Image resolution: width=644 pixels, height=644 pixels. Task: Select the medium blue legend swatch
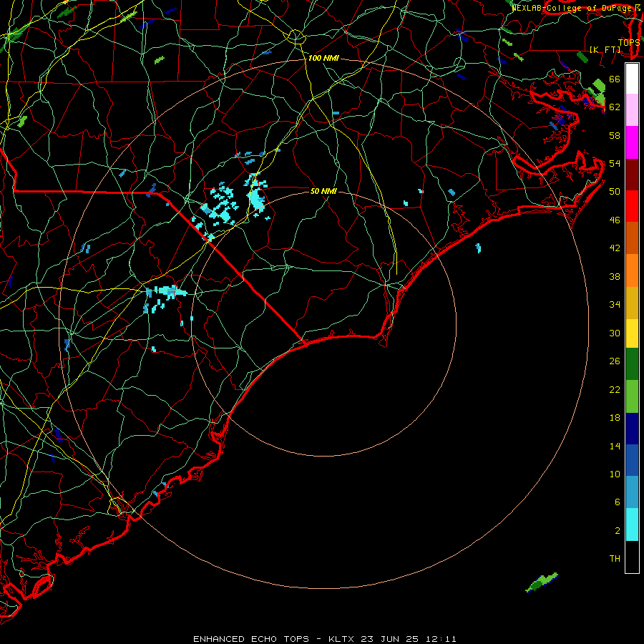pyautogui.click(x=632, y=460)
